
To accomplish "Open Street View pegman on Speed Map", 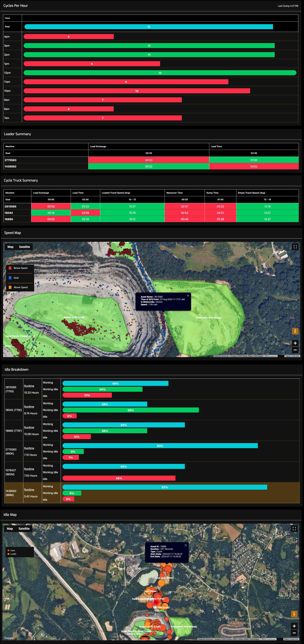I will [x=295, y=331].
